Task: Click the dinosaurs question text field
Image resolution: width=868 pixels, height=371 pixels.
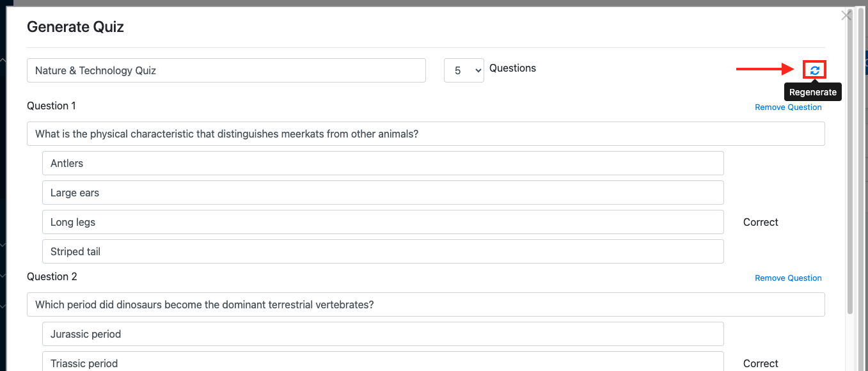Action: click(426, 304)
